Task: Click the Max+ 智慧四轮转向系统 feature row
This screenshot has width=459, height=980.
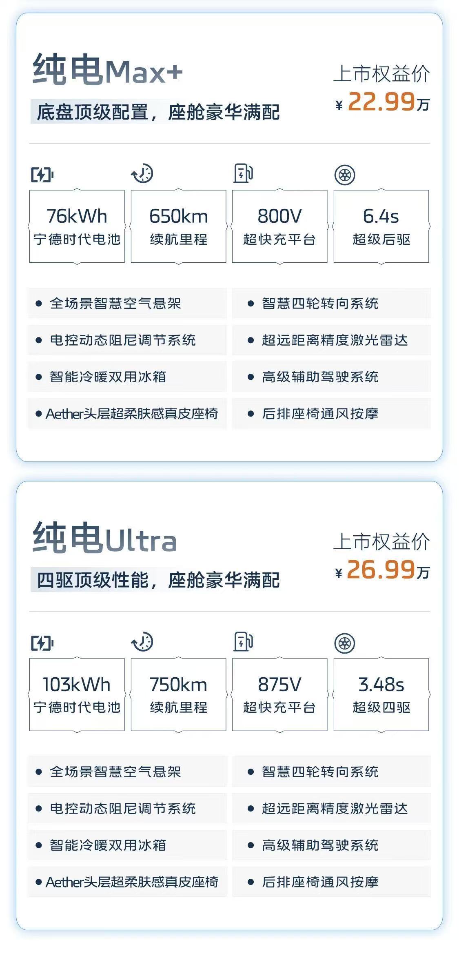Action: (x=331, y=304)
